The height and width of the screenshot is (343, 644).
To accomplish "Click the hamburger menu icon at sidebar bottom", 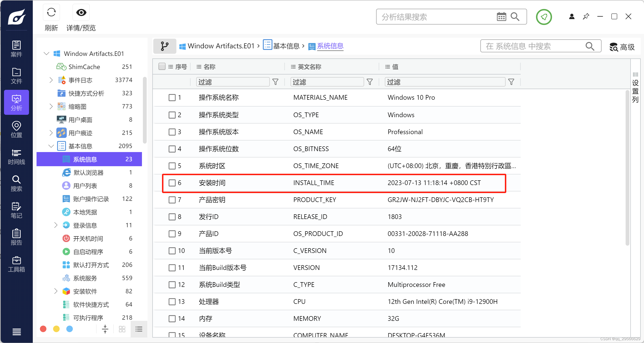I will (17, 332).
